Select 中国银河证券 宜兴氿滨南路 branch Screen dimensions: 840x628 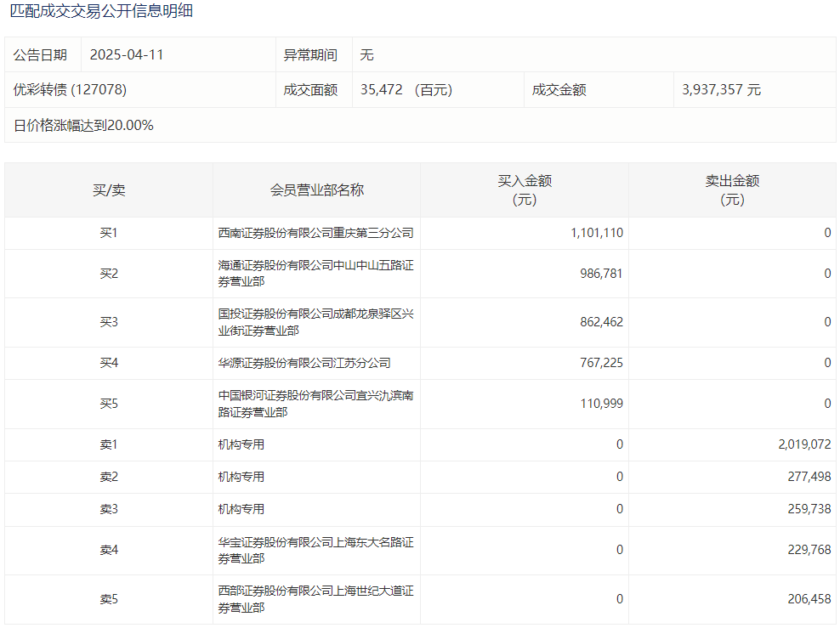click(x=315, y=404)
